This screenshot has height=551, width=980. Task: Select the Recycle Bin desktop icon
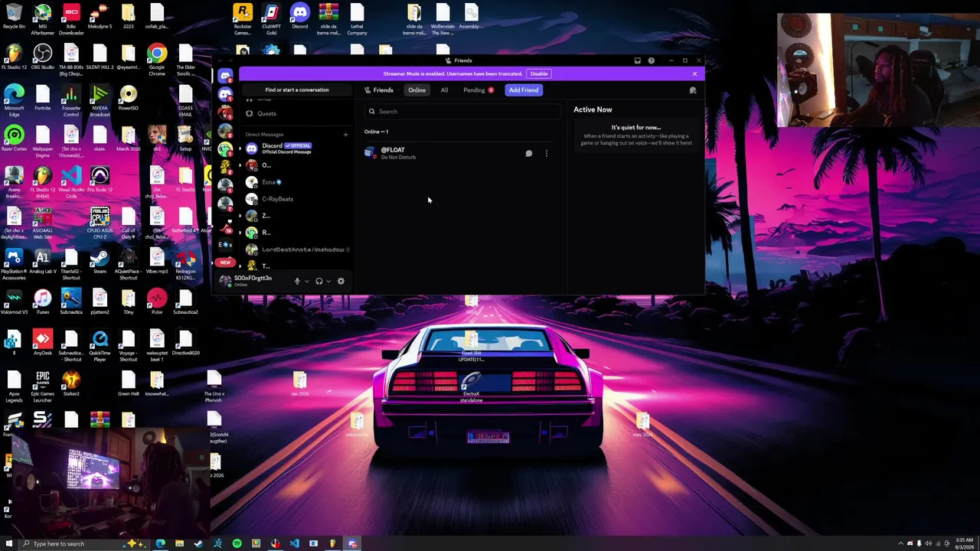[14, 17]
